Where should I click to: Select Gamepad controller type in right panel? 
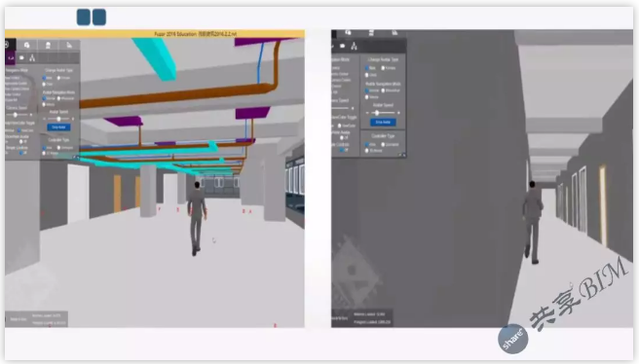pyautogui.click(x=383, y=145)
